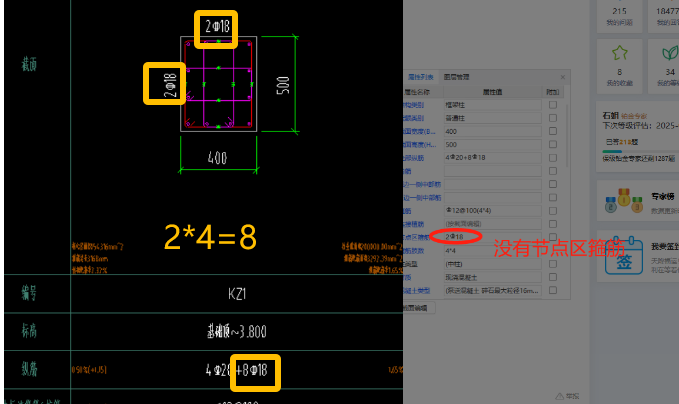
Task: Click the 标高 row header in drawing
Action: pos(29,331)
